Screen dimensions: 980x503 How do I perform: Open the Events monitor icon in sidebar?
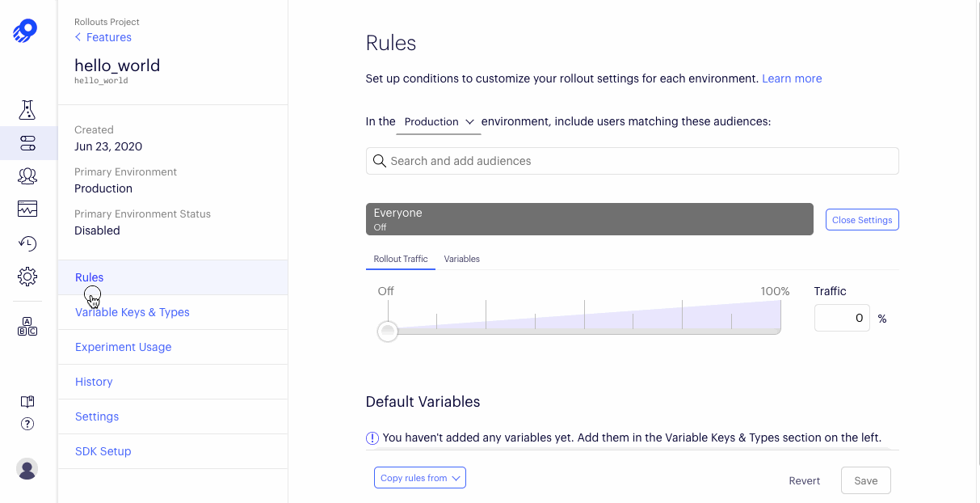click(27, 209)
